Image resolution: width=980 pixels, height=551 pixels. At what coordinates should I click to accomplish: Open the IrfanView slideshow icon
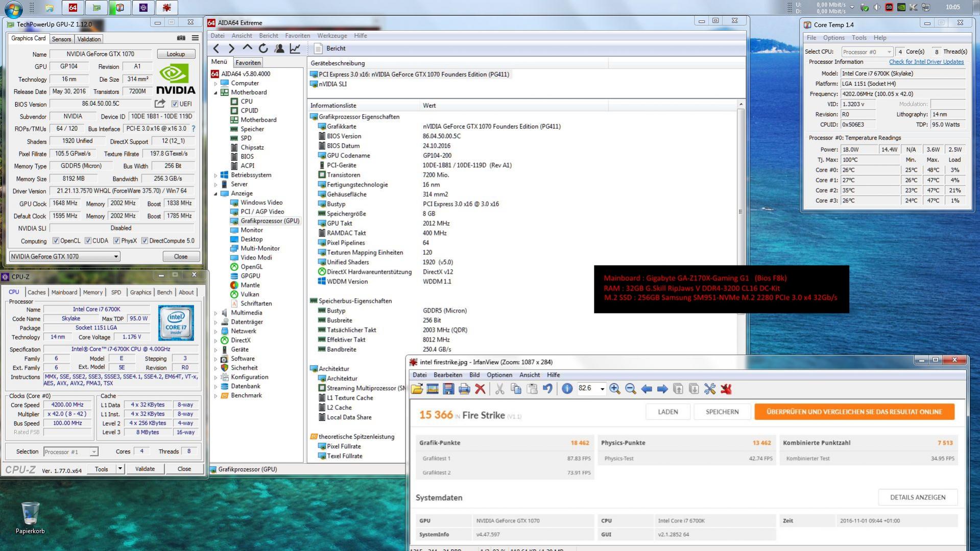point(433,389)
